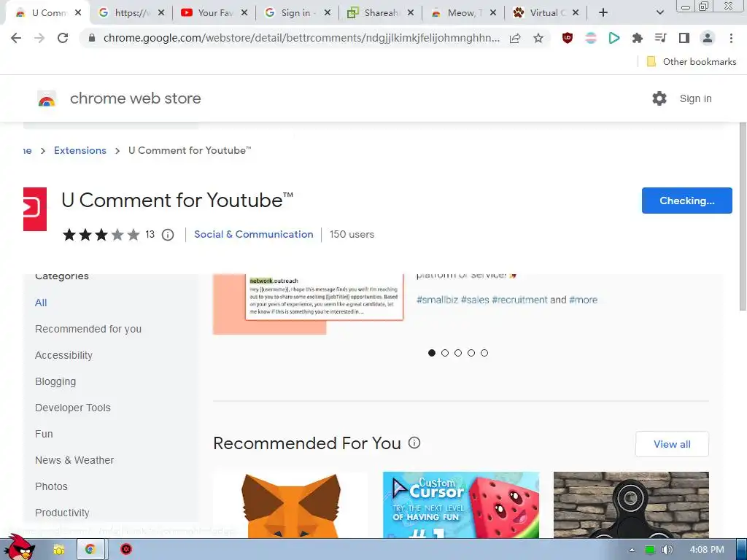Click the chrome web store logo

point(47,99)
